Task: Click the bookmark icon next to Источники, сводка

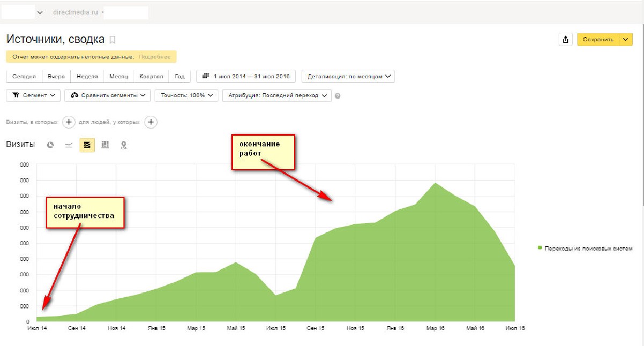Action: [112, 40]
